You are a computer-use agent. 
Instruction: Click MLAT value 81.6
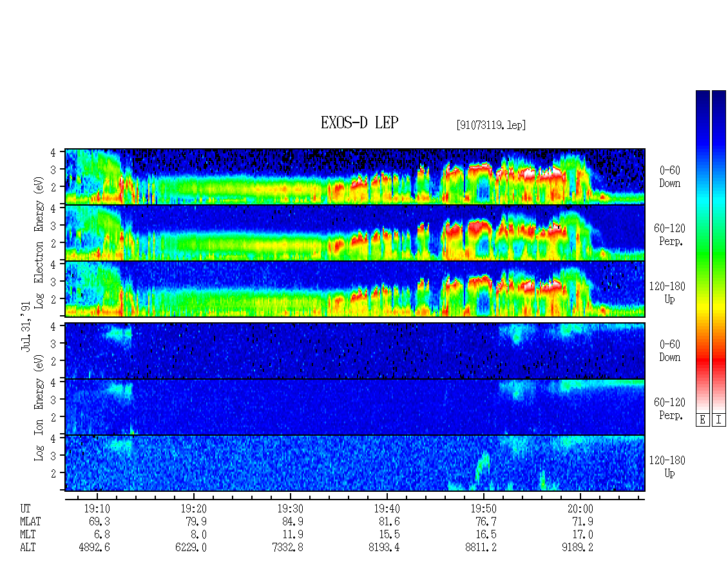click(x=389, y=521)
